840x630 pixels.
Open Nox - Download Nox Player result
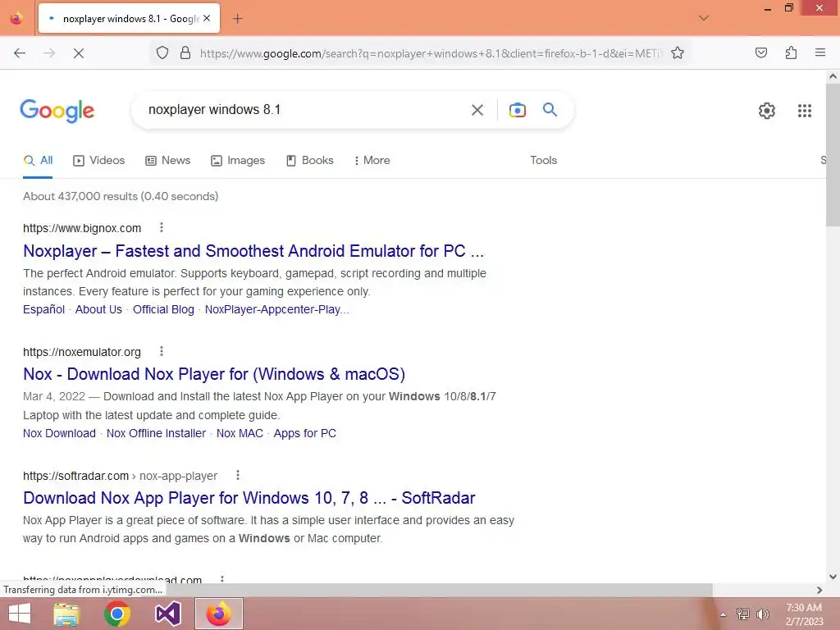214,374
